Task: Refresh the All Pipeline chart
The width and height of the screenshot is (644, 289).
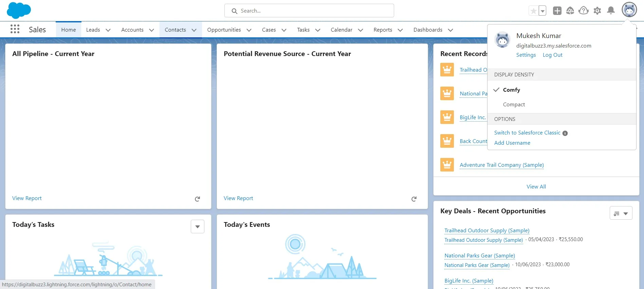Action: coord(197,199)
